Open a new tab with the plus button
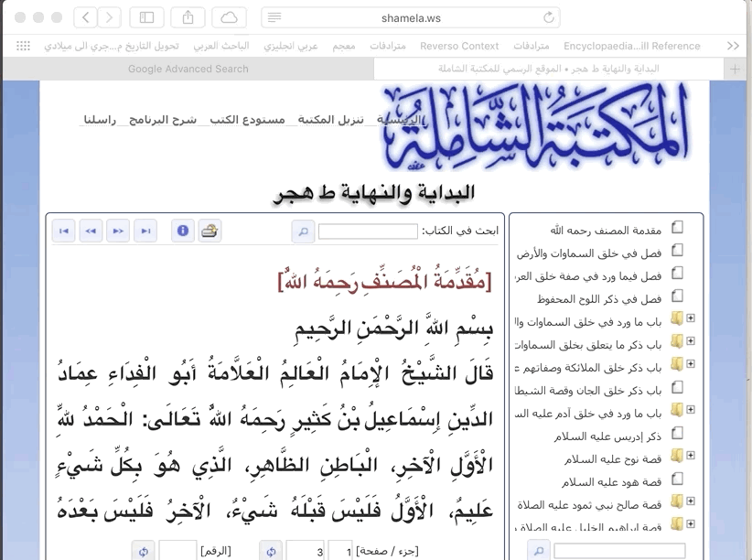The width and height of the screenshot is (752, 560). click(x=735, y=70)
